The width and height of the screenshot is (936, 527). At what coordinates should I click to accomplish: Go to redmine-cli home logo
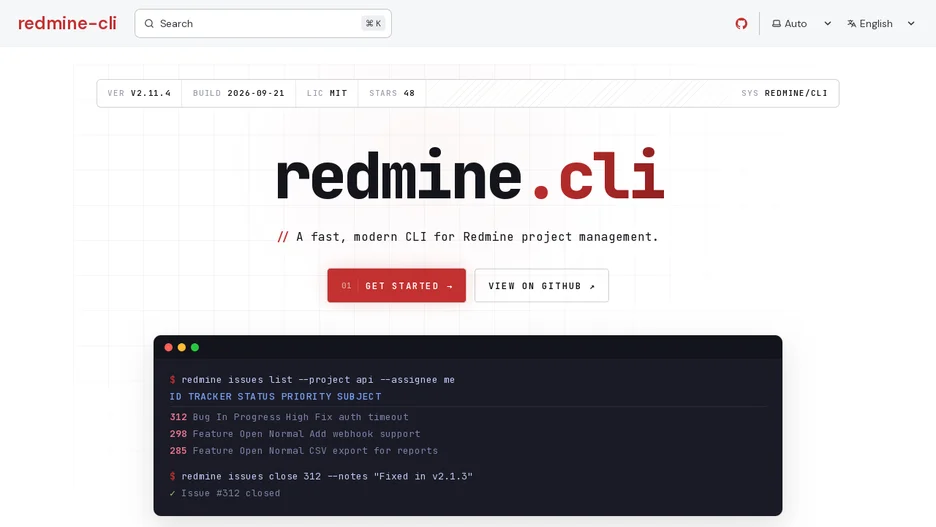tap(67, 23)
